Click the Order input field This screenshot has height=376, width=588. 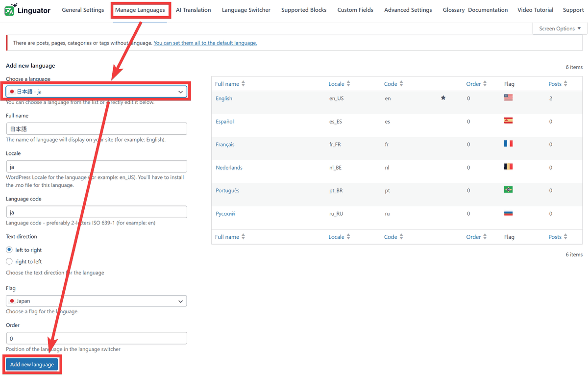97,338
